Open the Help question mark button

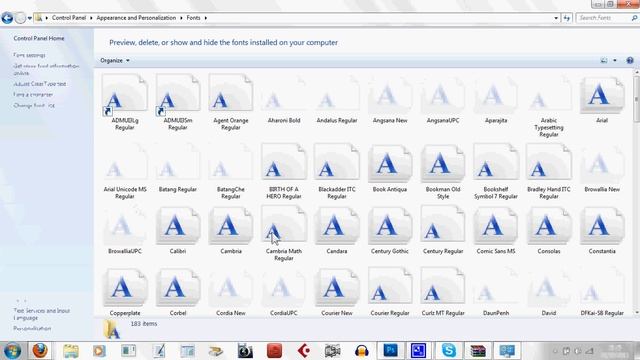click(630, 60)
